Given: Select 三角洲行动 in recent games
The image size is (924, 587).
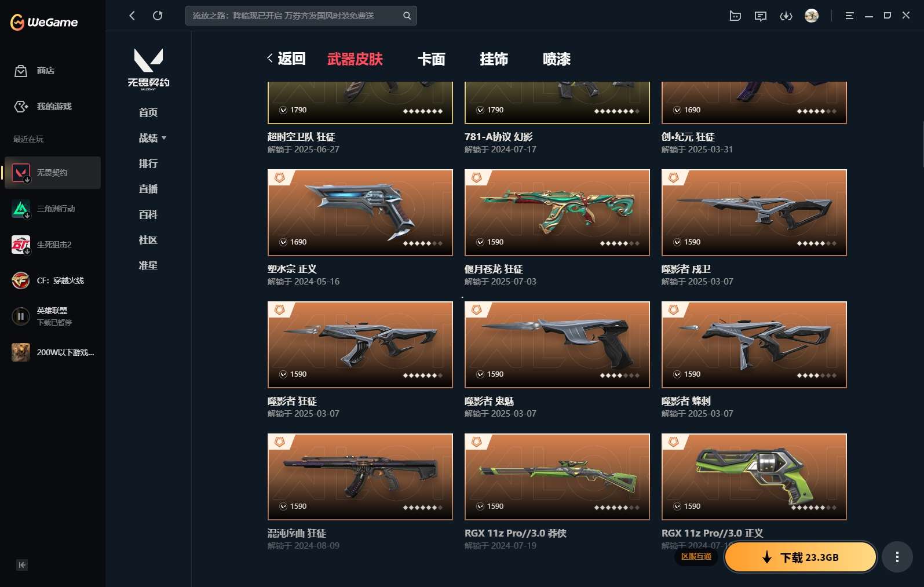Looking at the screenshot, I should click(x=53, y=209).
